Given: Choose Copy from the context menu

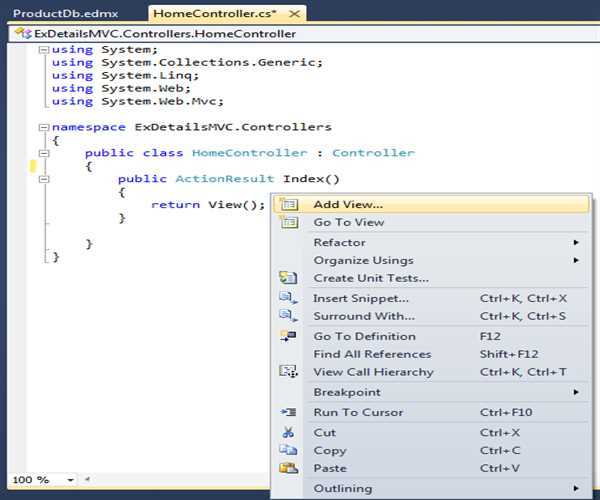Looking at the screenshot, I should [x=330, y=450].
